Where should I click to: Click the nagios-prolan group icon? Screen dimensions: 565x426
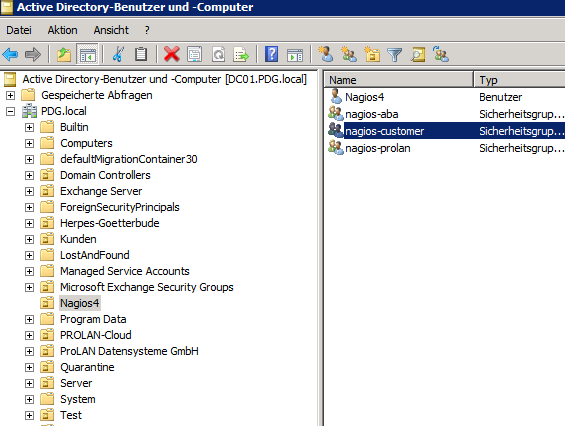tap(336, 148)
